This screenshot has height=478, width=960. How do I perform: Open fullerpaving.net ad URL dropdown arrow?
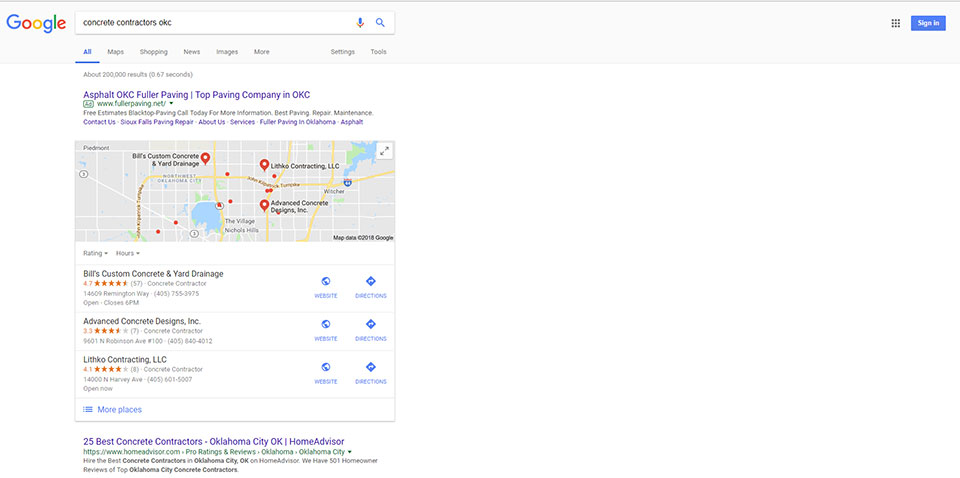[171, 104]
